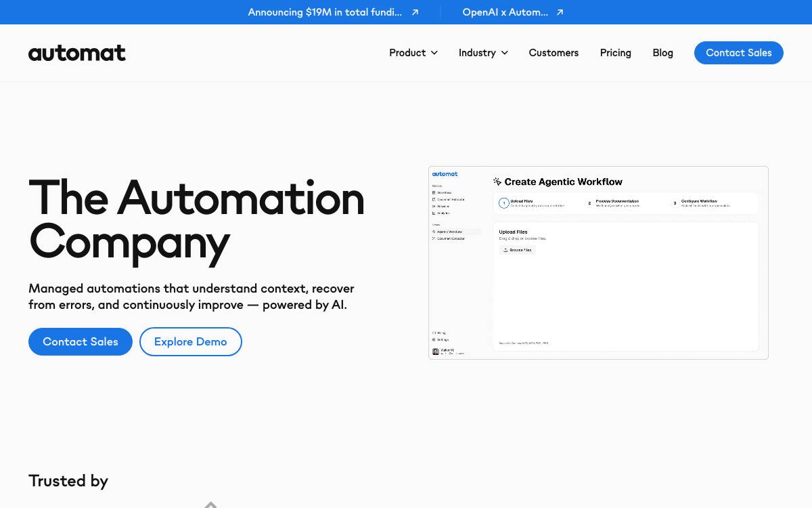This screenshot has width=812, height=508.
Task: Click the Contact Sales button below the headline
Action: coord(81,341)
